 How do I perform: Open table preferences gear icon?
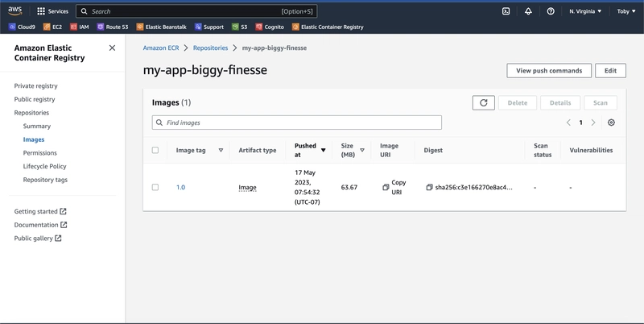click(611, 123)
